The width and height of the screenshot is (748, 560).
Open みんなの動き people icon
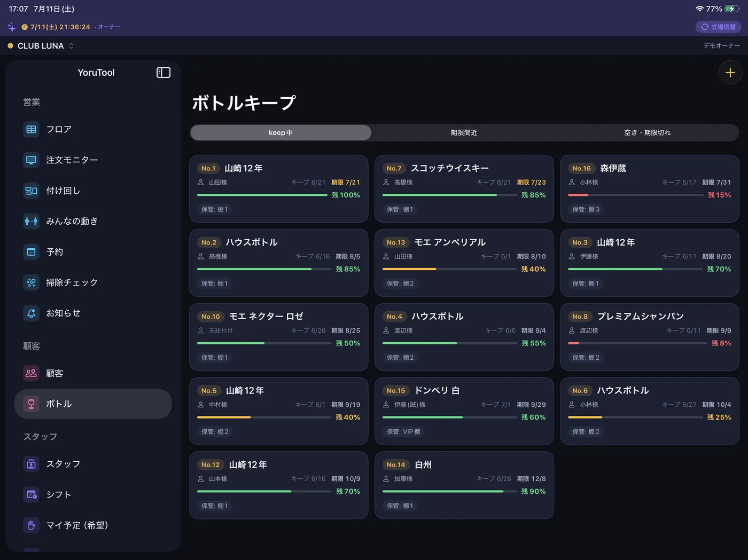(32, 221)
